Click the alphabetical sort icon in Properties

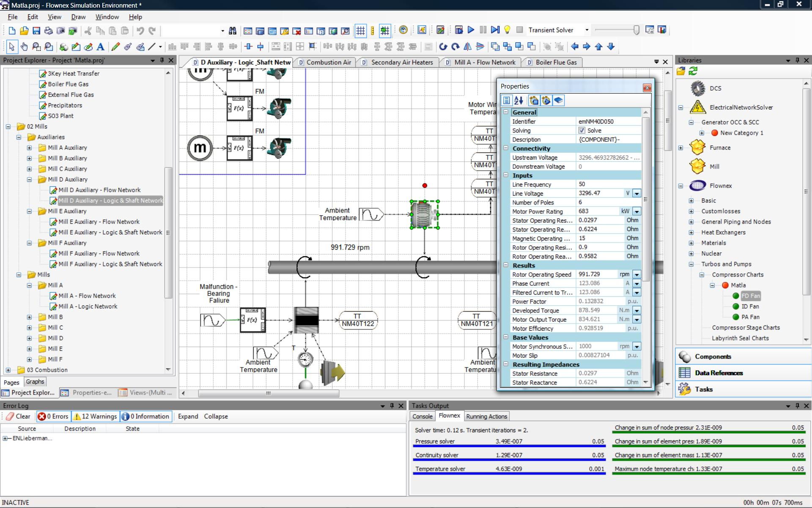click(x=519, y=100)
